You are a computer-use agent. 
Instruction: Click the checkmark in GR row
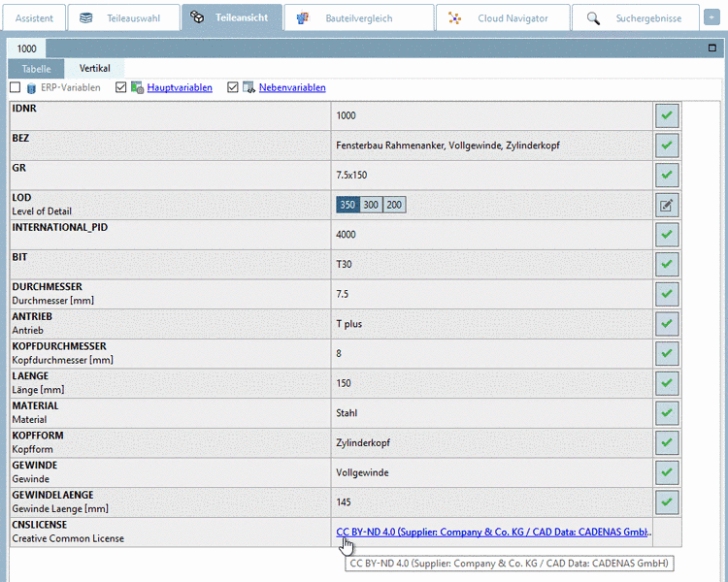pos(667,175)
